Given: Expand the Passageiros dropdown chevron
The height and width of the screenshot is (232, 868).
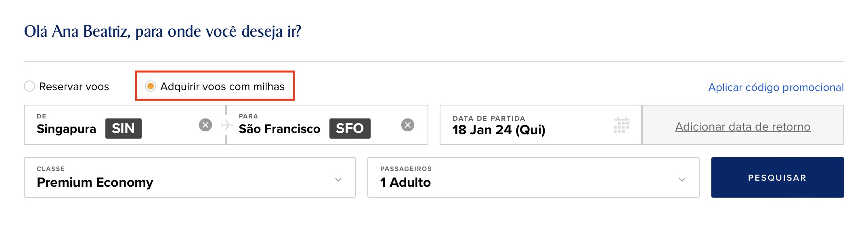Looking at the screenshot, I should [x=682, y=179].
